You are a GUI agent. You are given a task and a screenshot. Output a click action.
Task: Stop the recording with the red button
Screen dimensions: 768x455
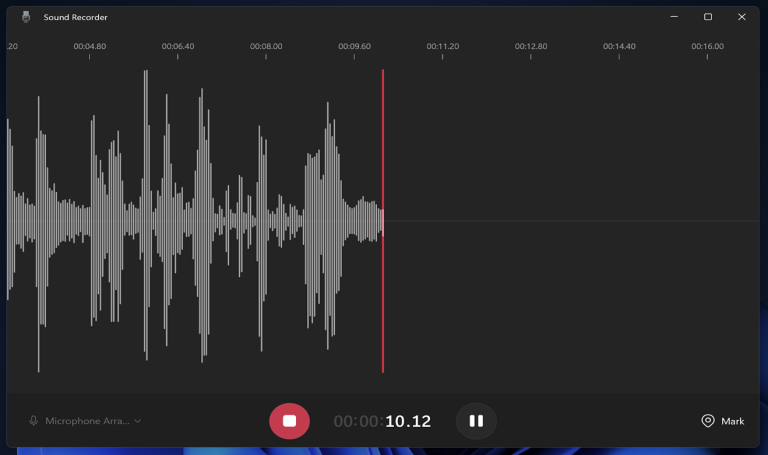click(x=289, y=421)
